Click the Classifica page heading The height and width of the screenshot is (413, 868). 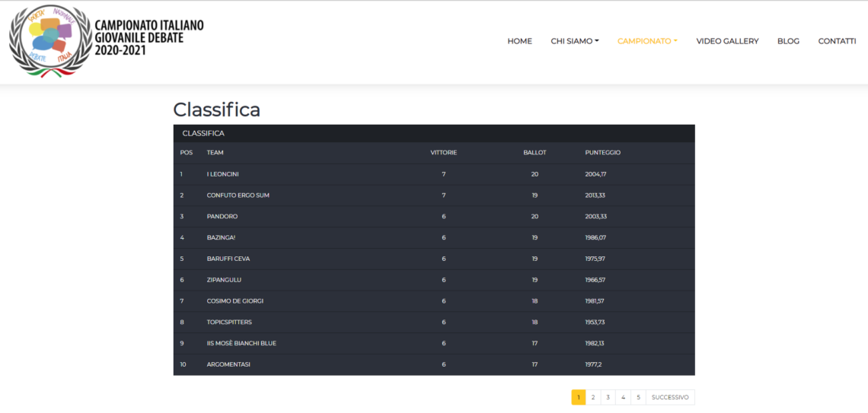coord(216,110)
